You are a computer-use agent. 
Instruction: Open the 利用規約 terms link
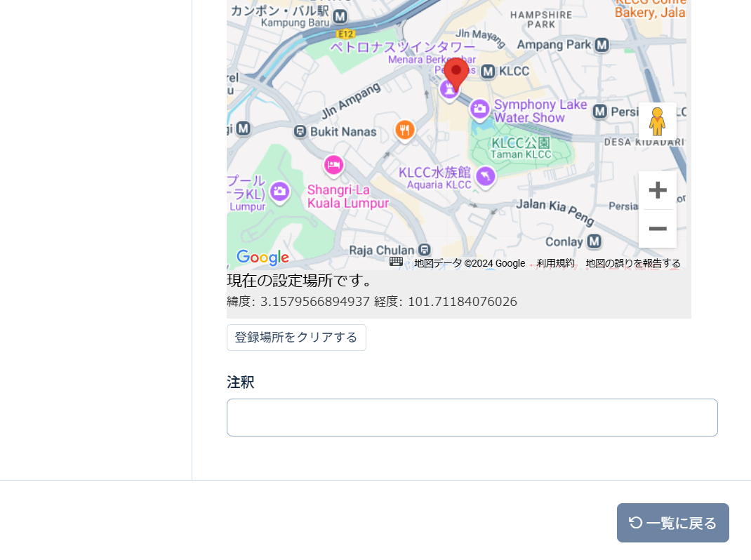click(x=555, y=263)
